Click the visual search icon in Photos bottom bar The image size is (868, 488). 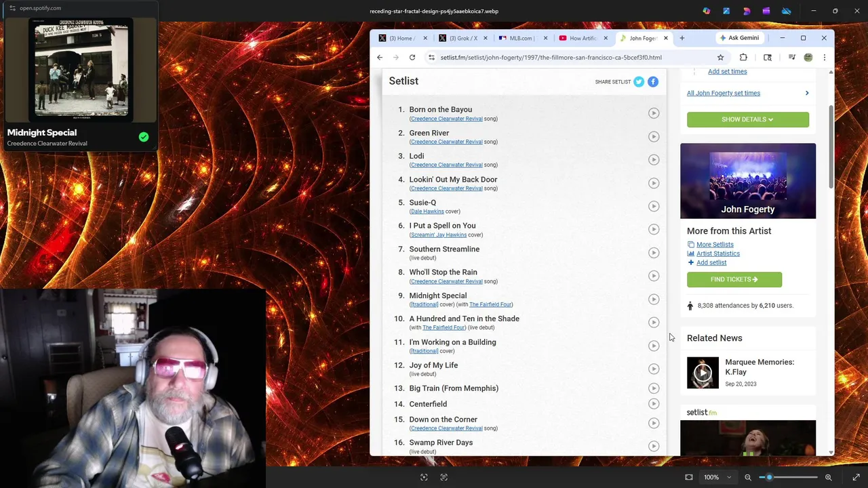(x=424, y=477)
